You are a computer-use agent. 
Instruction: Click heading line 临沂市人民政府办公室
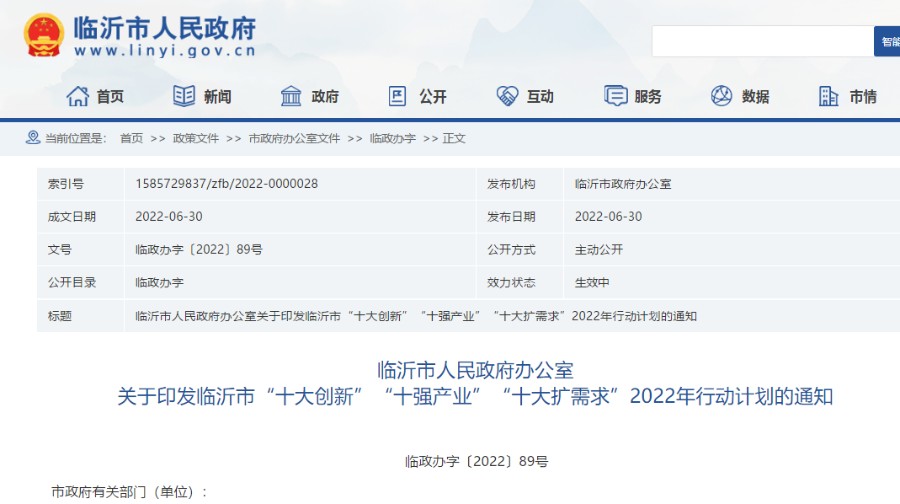tap(475, 370)
